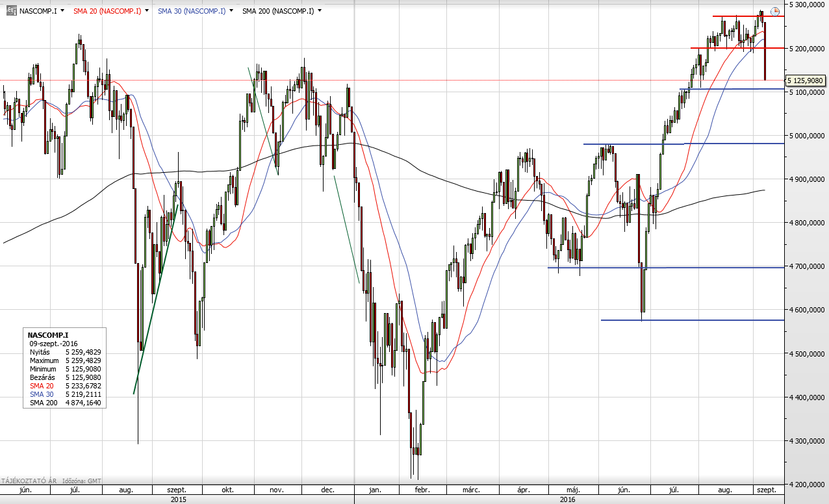829x504 pixels.
Task: Click the current price label 5 125,9080 on axis
Action: 806,81
